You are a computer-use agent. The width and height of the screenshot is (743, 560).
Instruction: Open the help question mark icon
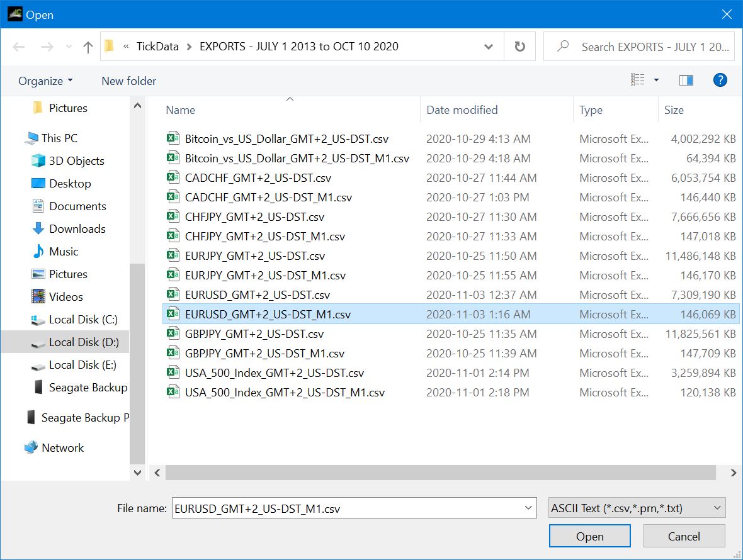click(720, 80)
